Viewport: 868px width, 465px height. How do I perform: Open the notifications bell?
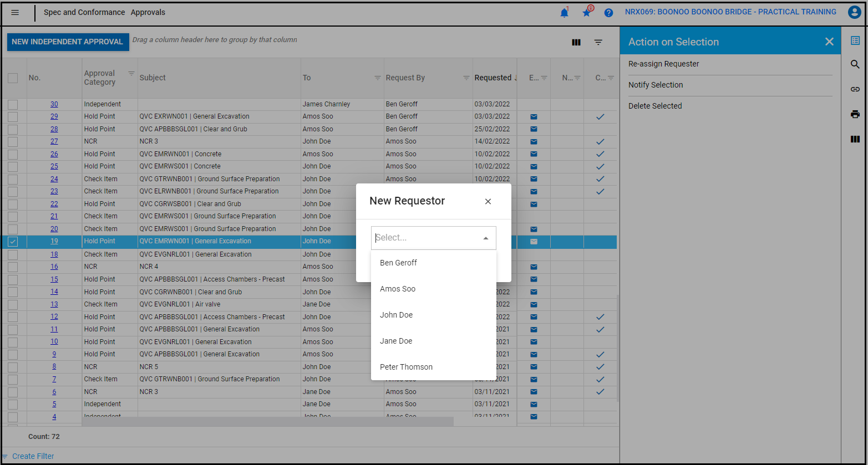point(564,13)
